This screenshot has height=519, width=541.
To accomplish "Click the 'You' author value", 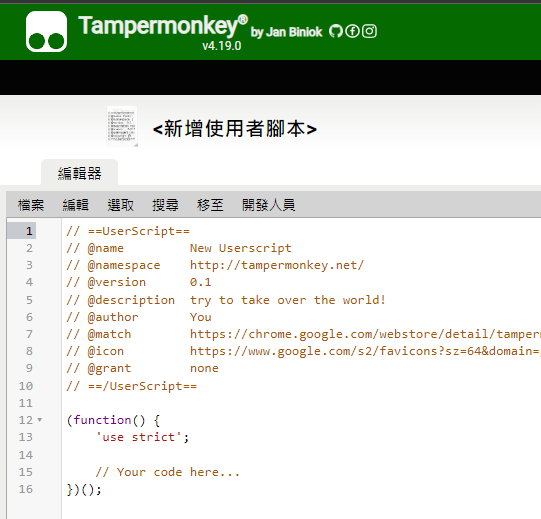I will click(200, 317).
